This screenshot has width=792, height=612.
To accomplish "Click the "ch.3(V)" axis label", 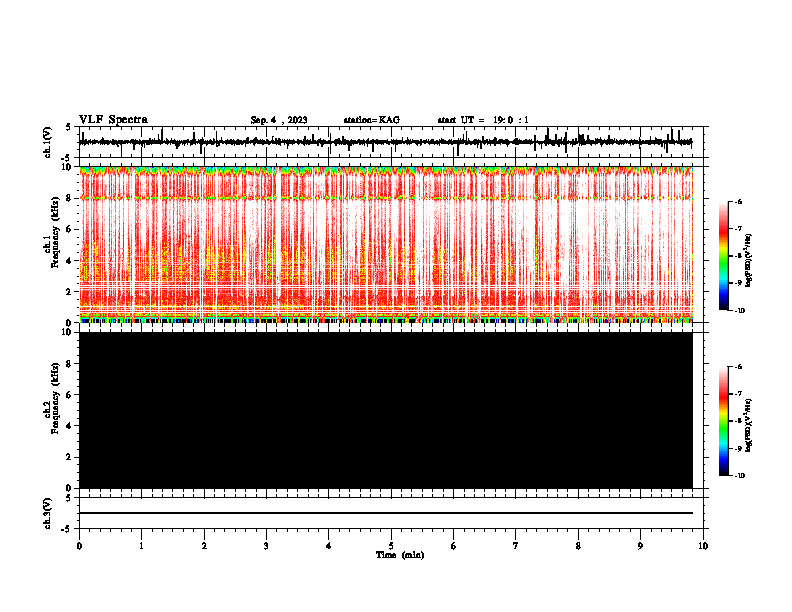I will [x=48, y=513].
